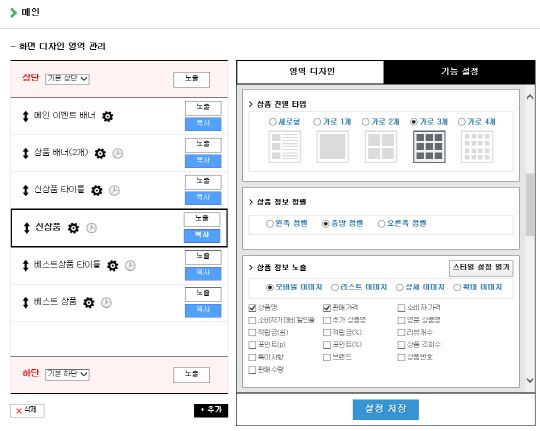540x431 pixels.
Task: Open gear settings in the selected 신상품 row
Action: click(73, 228)
